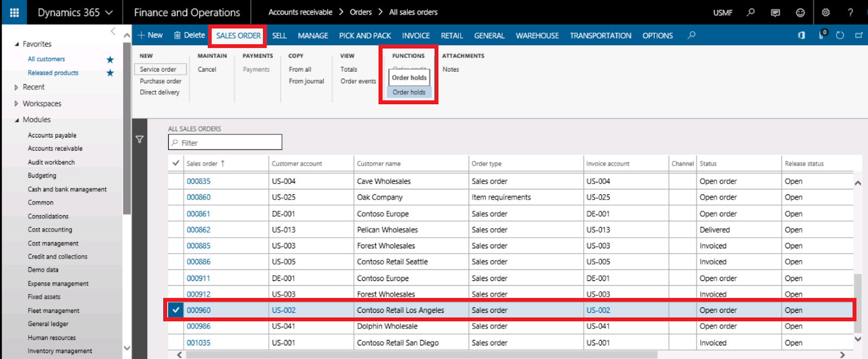Screen dimensions: 868x359
Task: Click Cancel under Maintain
Action: [x=207, y=70]
